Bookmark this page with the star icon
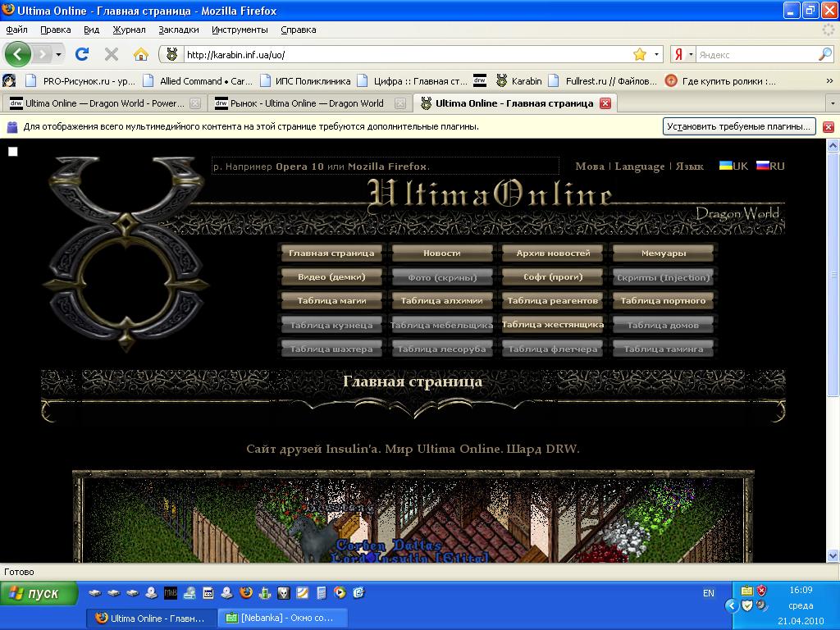This screenshot has width=840, height=630. [x=640, y=54]
